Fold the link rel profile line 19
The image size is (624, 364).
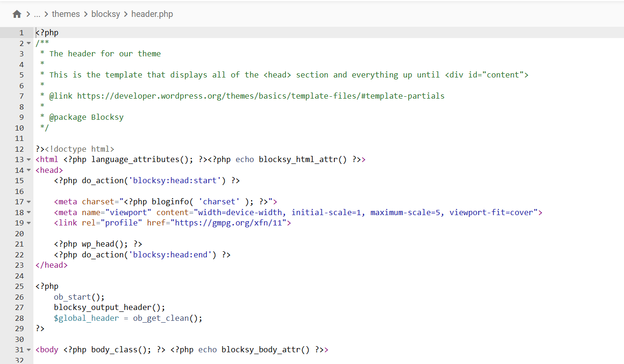point(29,223)
